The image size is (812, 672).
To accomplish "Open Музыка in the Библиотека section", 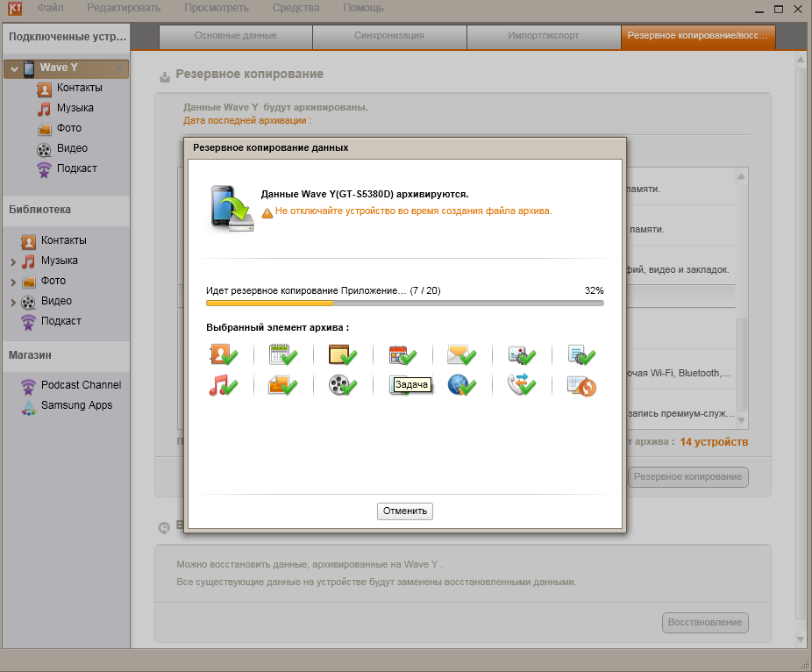I will click(59, 261).
